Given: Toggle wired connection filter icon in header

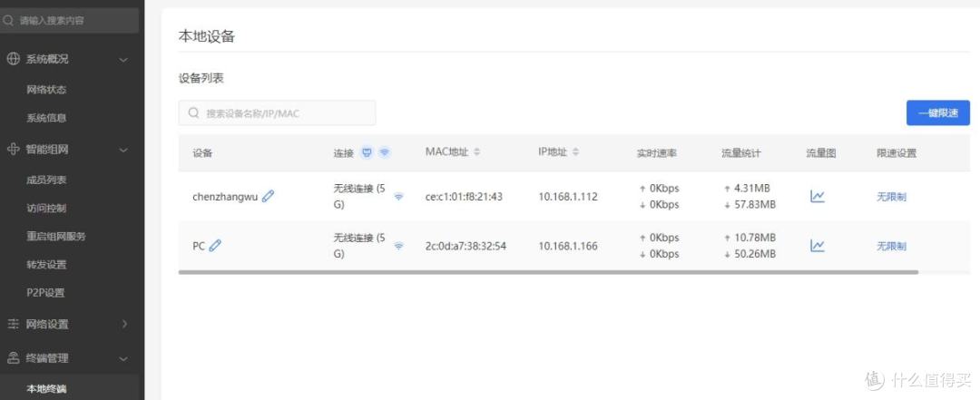Looking at the screenshot, I should click(x=367, y=151).
